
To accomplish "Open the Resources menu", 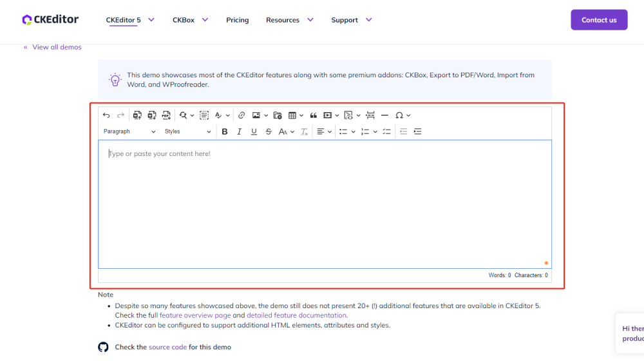I will click(x=290, y=20).
